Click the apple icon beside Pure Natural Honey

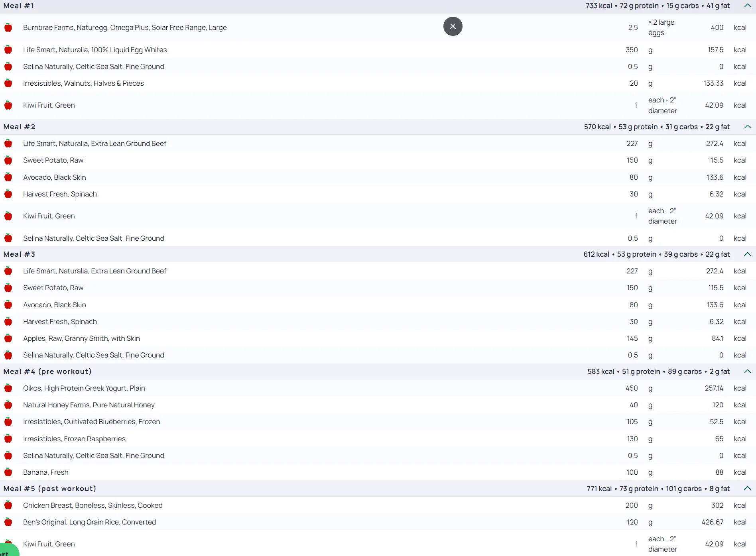point(8,405)
